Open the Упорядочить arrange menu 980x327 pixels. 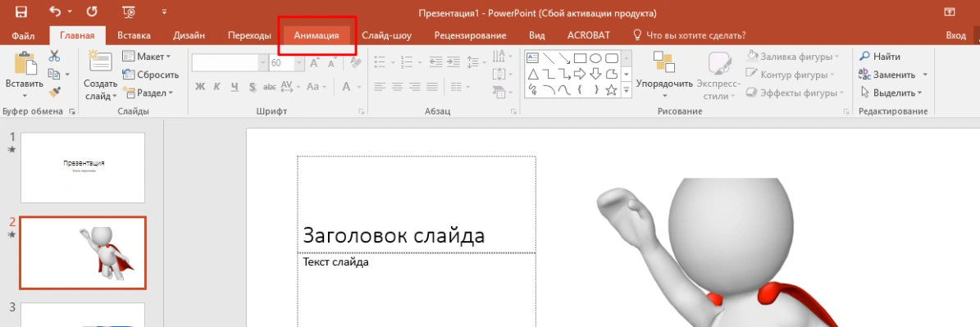[664, 75]
